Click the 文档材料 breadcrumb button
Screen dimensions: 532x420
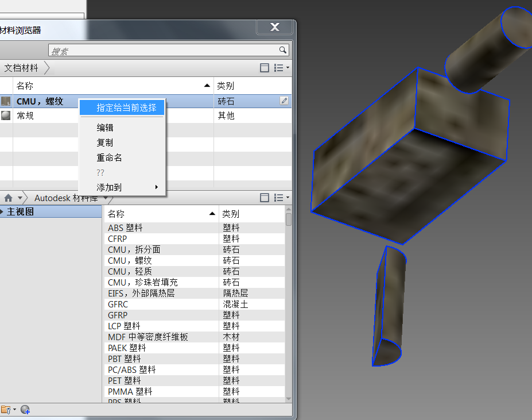[22, 68]
